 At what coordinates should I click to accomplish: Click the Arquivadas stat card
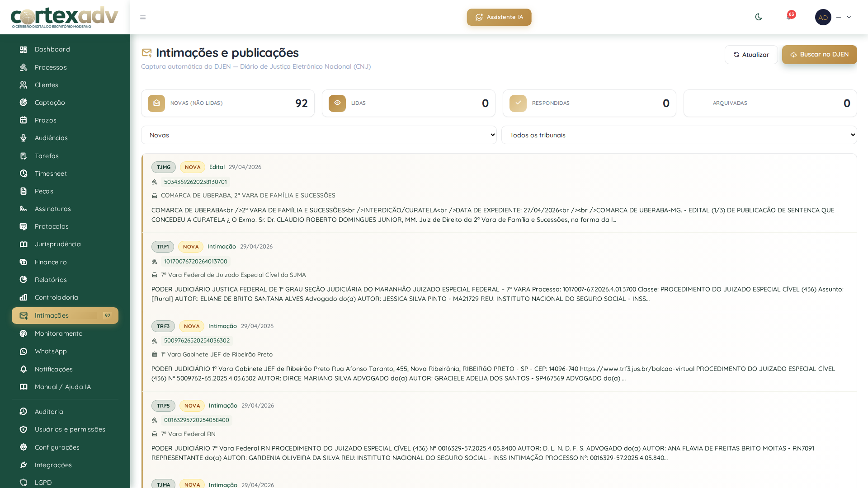[770, 103]
